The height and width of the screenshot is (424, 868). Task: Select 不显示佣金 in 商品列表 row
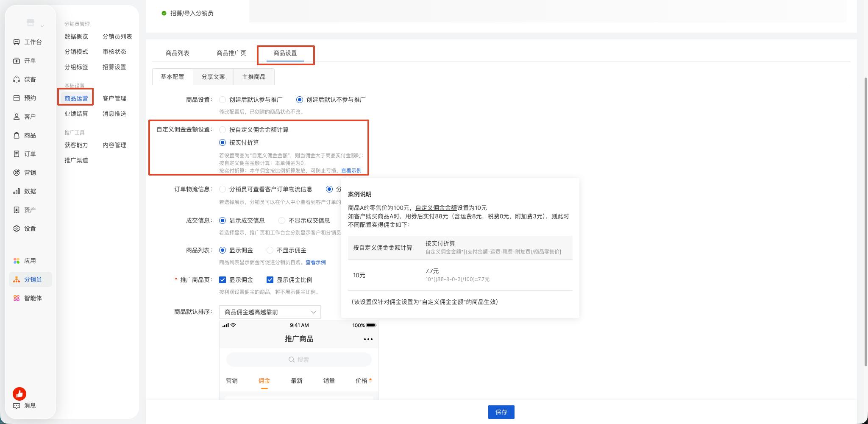pyautogui.click(x=270, y=250)
